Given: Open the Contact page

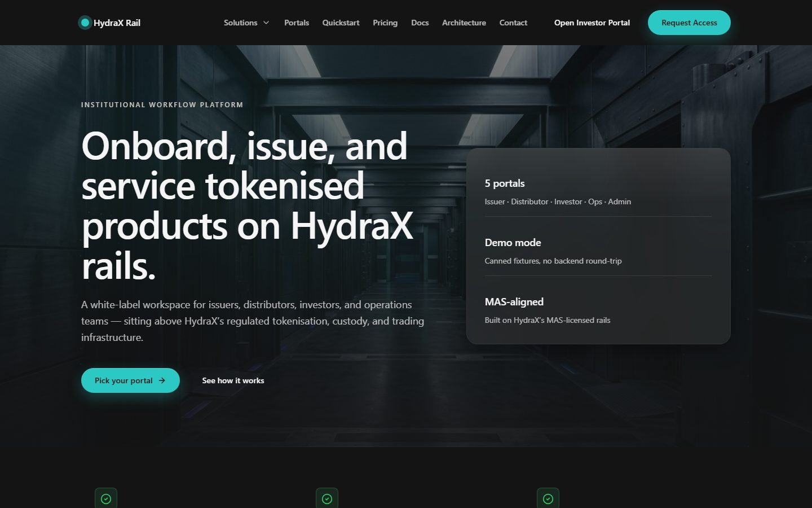Looking at the screenshot, I should tap(513, 23).
